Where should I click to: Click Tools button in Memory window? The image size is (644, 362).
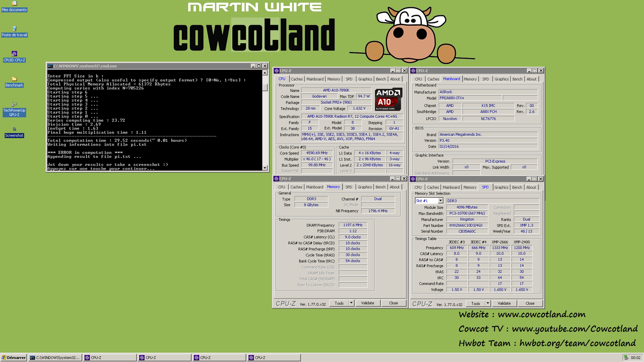click(339, 303)
